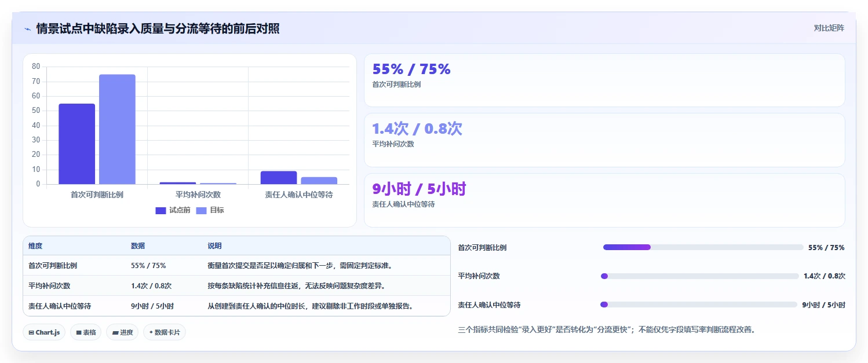The width and height of the screenshot is (868, 363).
Task: Click the 对比矩阵 label in the header
Action: click(829, 28)
